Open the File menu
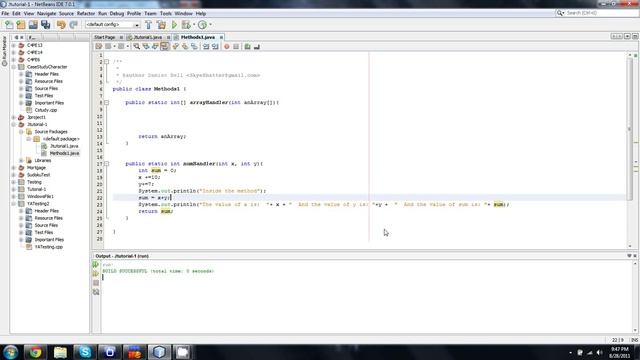Screen dimensions: 640x360 5,13
